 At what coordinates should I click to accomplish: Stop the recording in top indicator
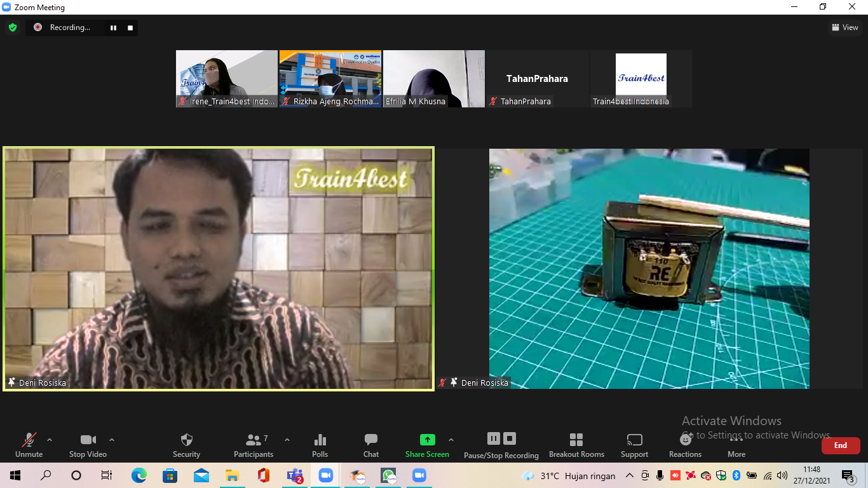pyautogui.click(x=130, y=27)
